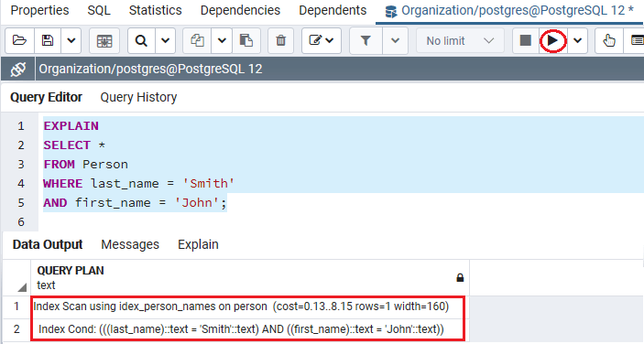Select the Data Output tab
Screen dimensions: 644x344
[48, 244]
